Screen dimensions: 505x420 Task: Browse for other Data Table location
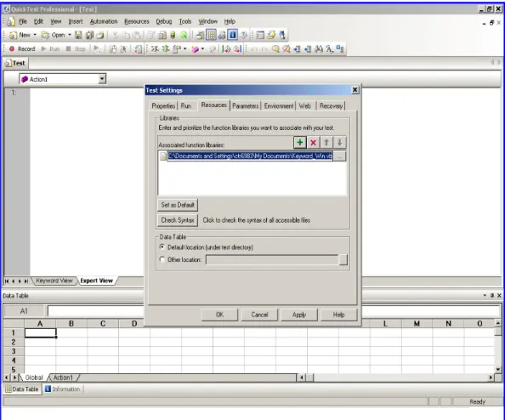click(343, 259)
